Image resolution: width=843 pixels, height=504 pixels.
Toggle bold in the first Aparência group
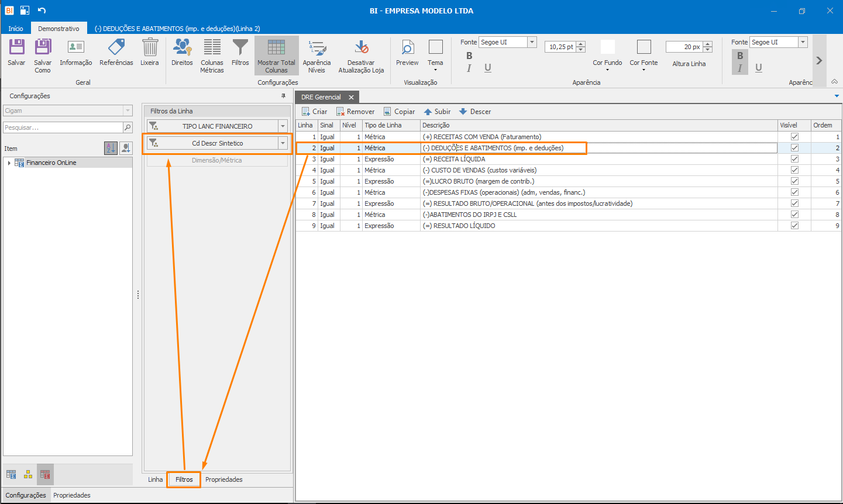point(469,56)
